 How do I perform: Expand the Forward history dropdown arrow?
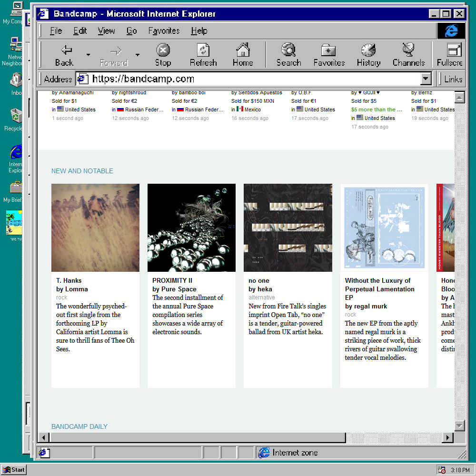pos(138,55)
